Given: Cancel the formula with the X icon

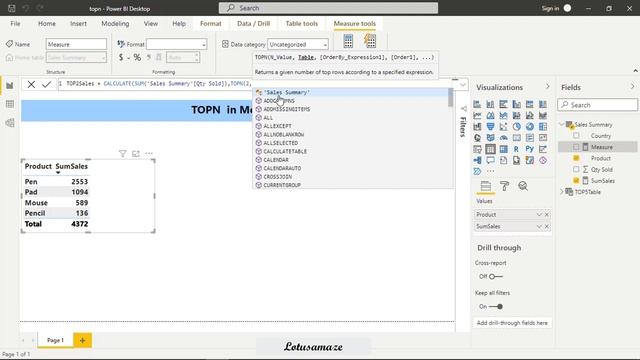Looking at the screenshot, I should pos(31,84).
